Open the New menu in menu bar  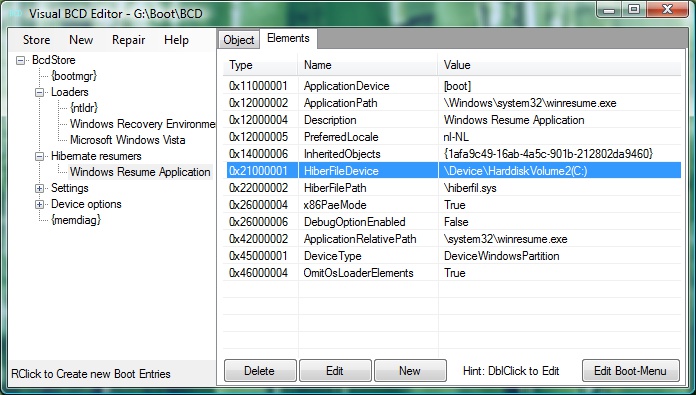81,40
